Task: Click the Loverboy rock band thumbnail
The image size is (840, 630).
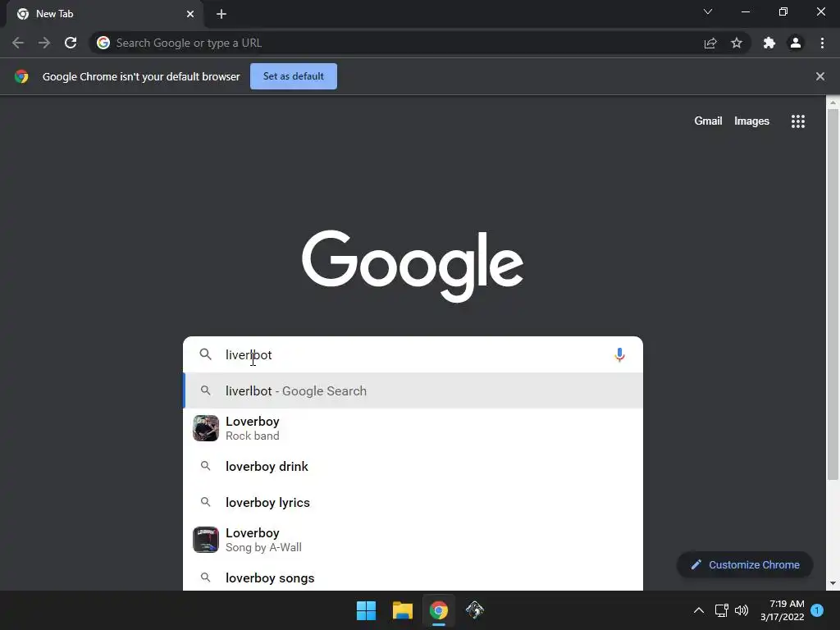Action: point(206,428)
